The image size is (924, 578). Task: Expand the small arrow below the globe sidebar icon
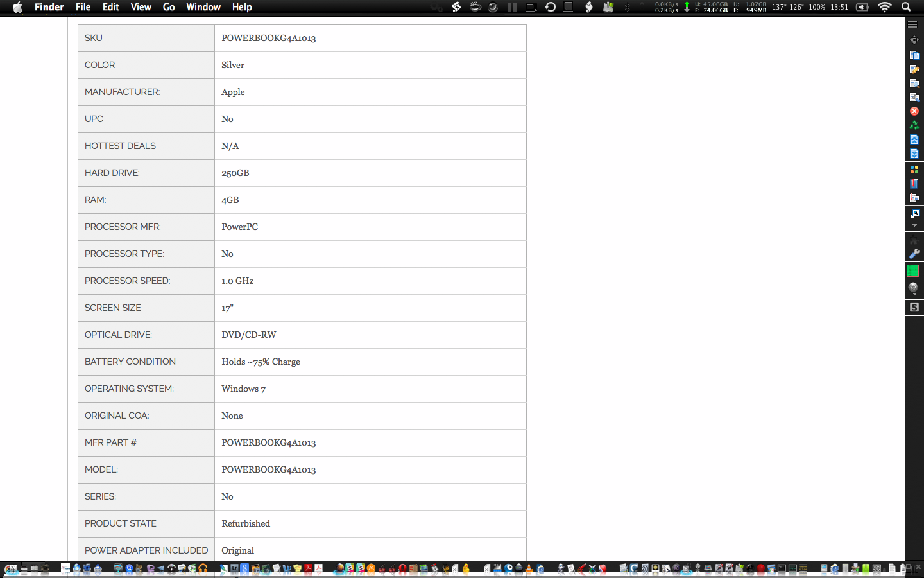click(x=914, y=295)
